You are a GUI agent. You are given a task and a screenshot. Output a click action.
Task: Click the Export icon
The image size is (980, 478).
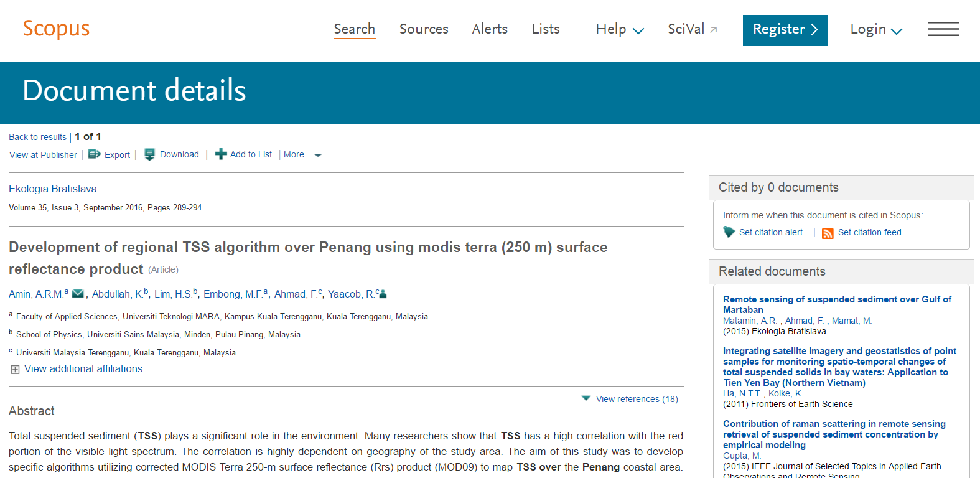coord(95,154)
